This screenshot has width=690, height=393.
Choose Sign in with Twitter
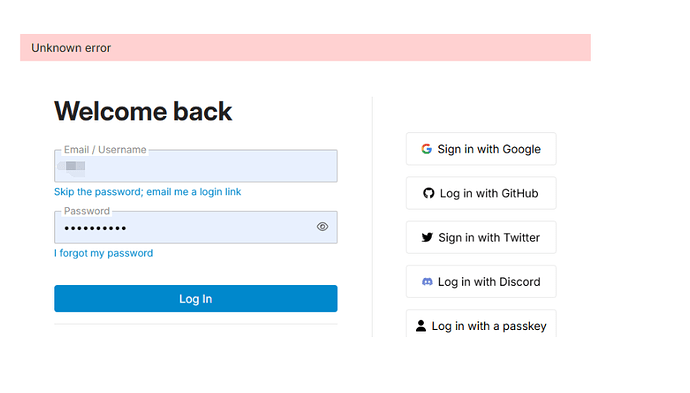pos(481,238)
